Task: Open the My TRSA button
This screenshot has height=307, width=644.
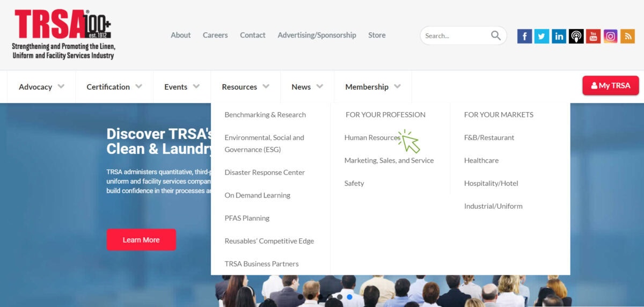Action: (x=611, y=85)
